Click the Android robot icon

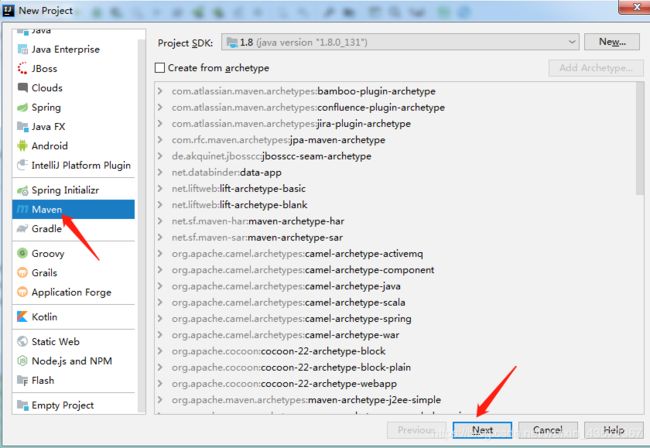22,146
